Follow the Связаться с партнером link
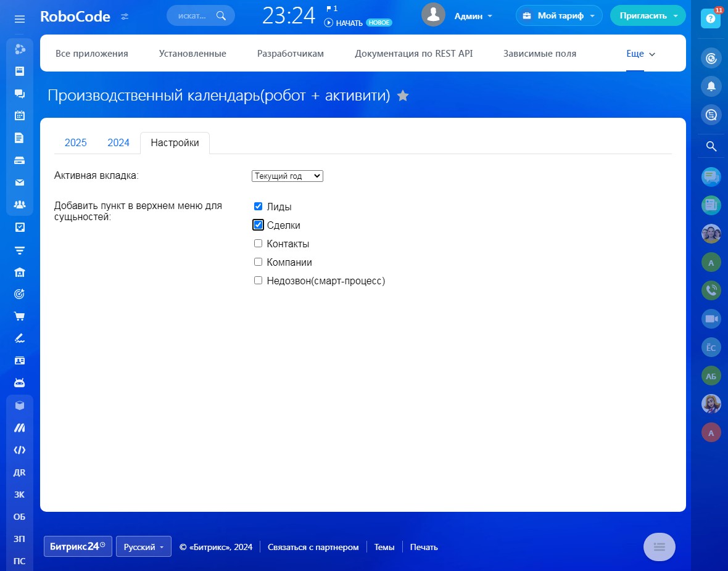 [313, 547]
